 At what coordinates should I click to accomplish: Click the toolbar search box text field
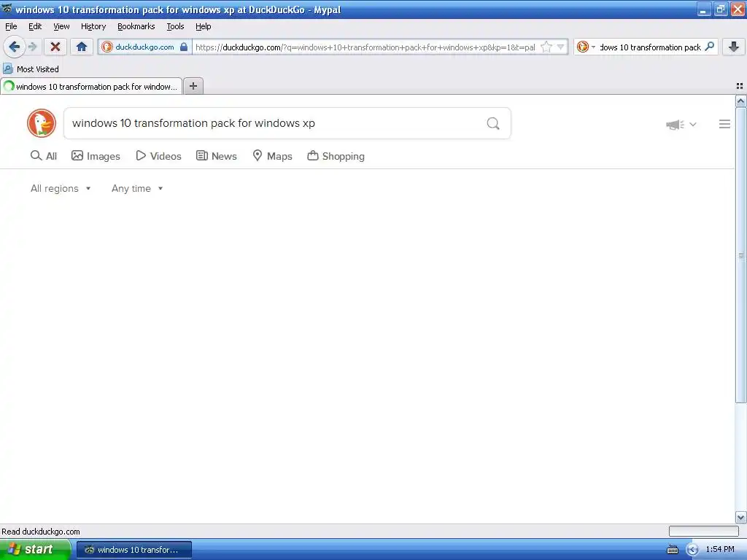coord(650,47)
